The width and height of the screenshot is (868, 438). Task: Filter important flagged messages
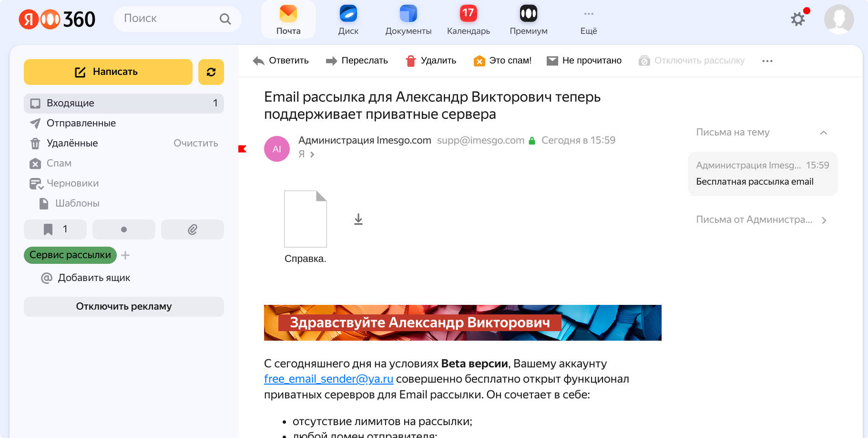(x=55, y=229)
